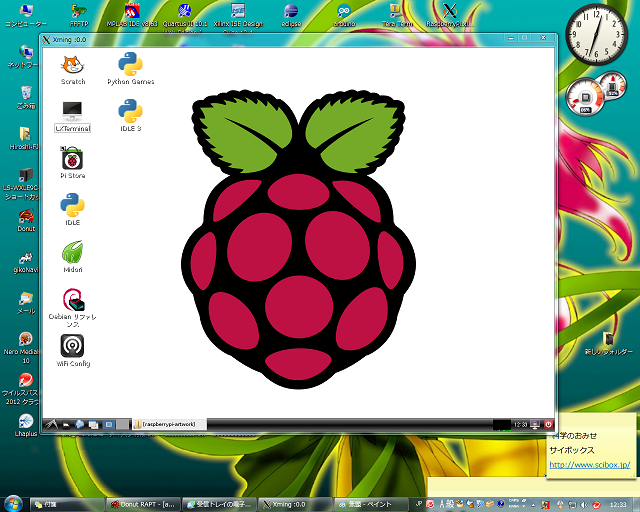Click the volume icon in the Windows system tray
Viewport: 640px width, 512px height.
pyautogui.click(x=584, y=505)
